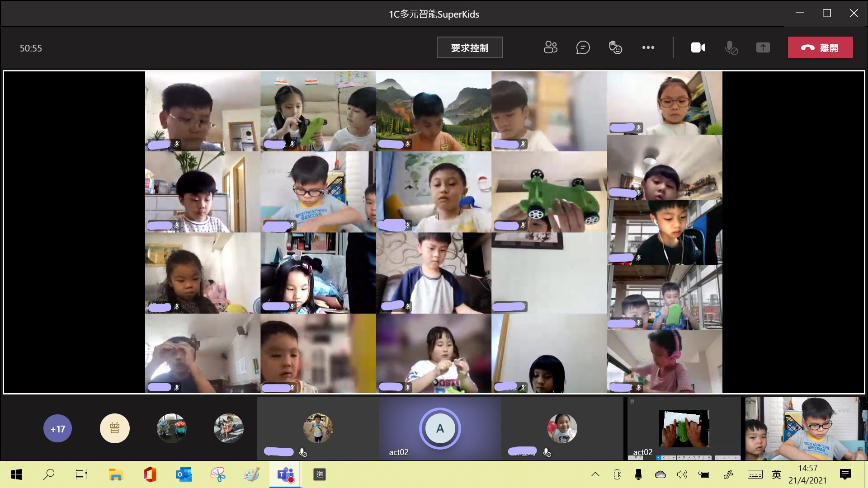Screen dimensions: 868x488
Task: Switch input language indicator 英
Action: pyautogui.click(x=776, y=474)
